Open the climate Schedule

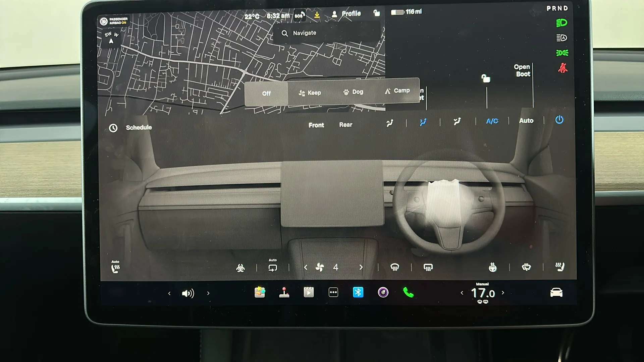pos(130,128)
